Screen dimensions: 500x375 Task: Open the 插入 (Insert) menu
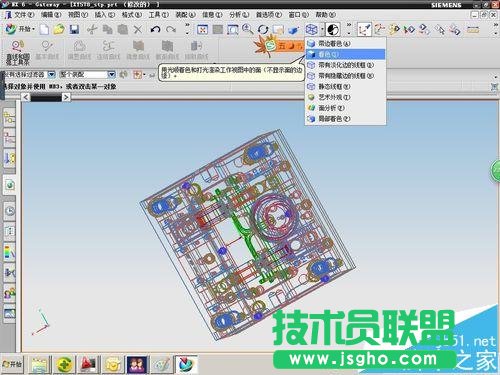[104, 15]
